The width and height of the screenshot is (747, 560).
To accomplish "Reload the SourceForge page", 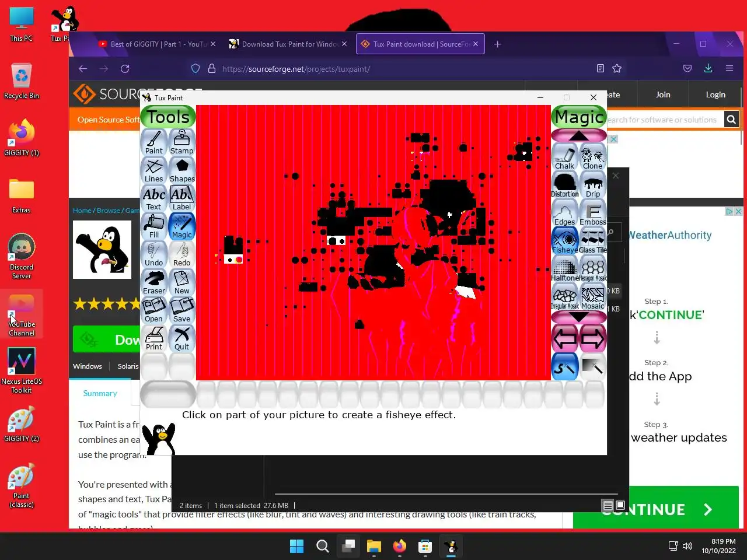I will pos(125,69).
